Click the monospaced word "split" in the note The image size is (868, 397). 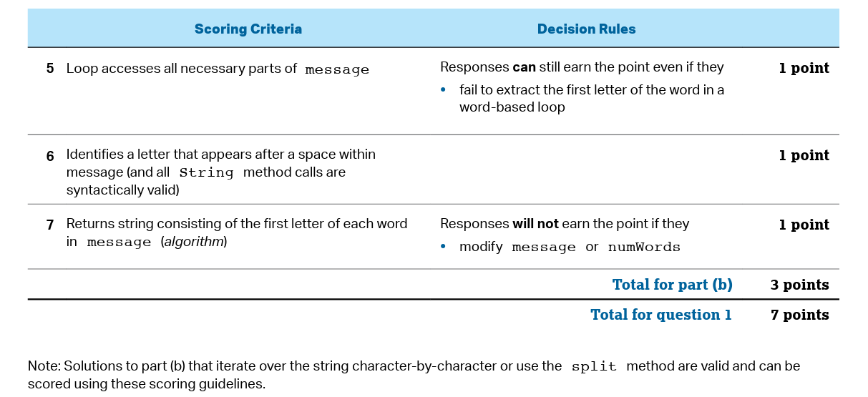(x=593, y=367)
